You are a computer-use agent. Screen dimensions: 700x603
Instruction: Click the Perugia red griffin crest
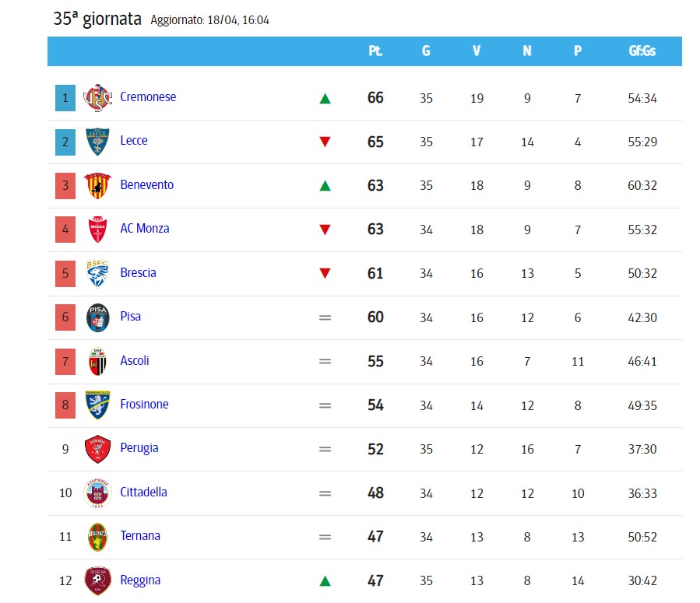pyautogui.click(x=98, y=449)
